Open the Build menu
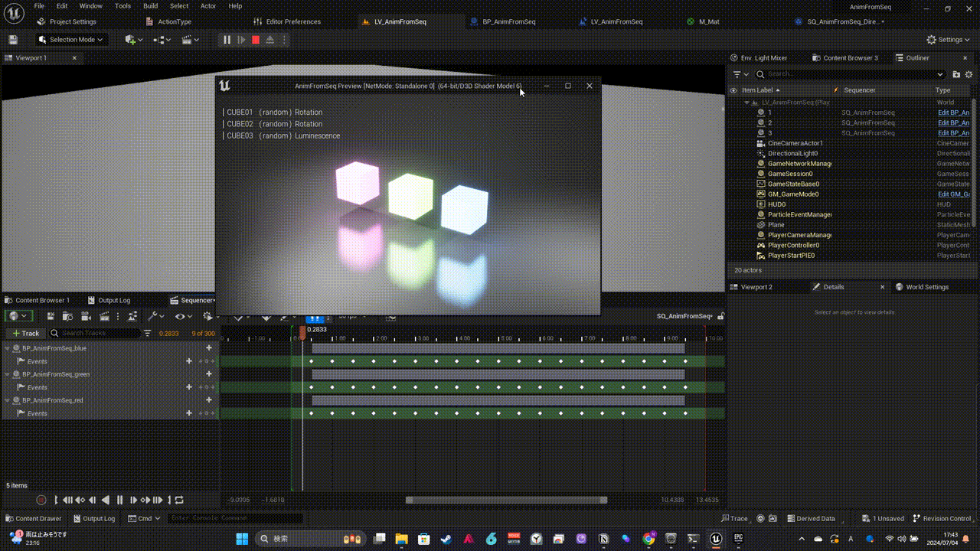The image size is (980, 551). coord(151,6)
